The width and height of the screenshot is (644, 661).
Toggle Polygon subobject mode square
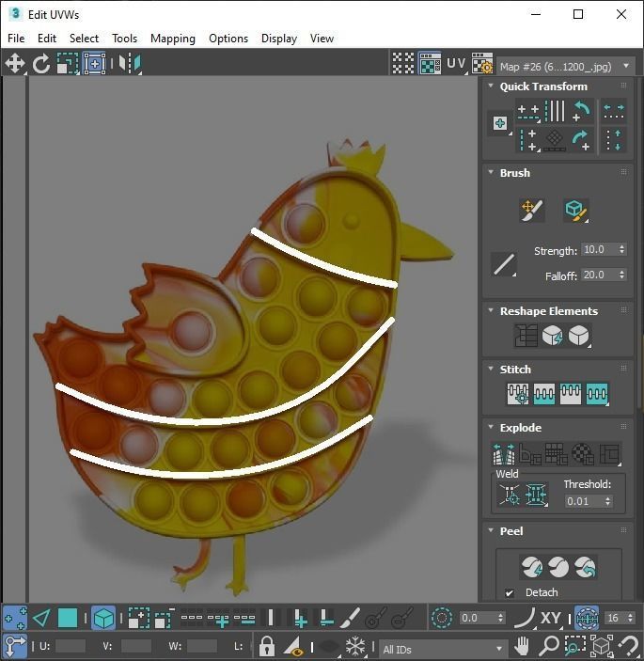click(x=68, y=618)
